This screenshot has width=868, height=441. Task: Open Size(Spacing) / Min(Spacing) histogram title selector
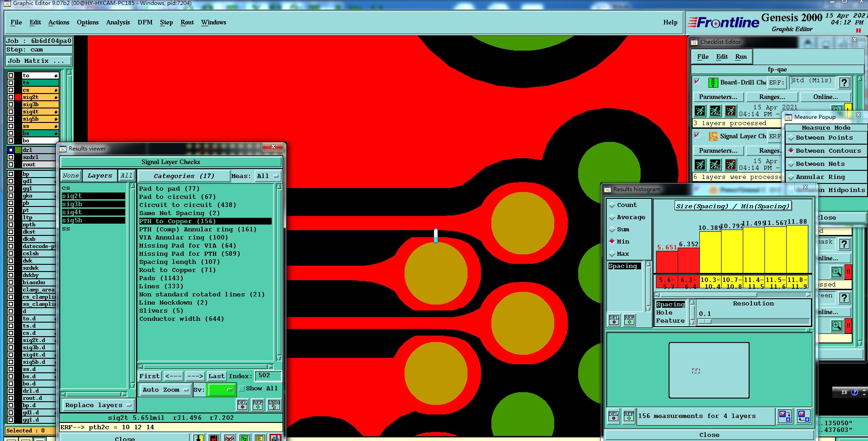click(732, 206)
